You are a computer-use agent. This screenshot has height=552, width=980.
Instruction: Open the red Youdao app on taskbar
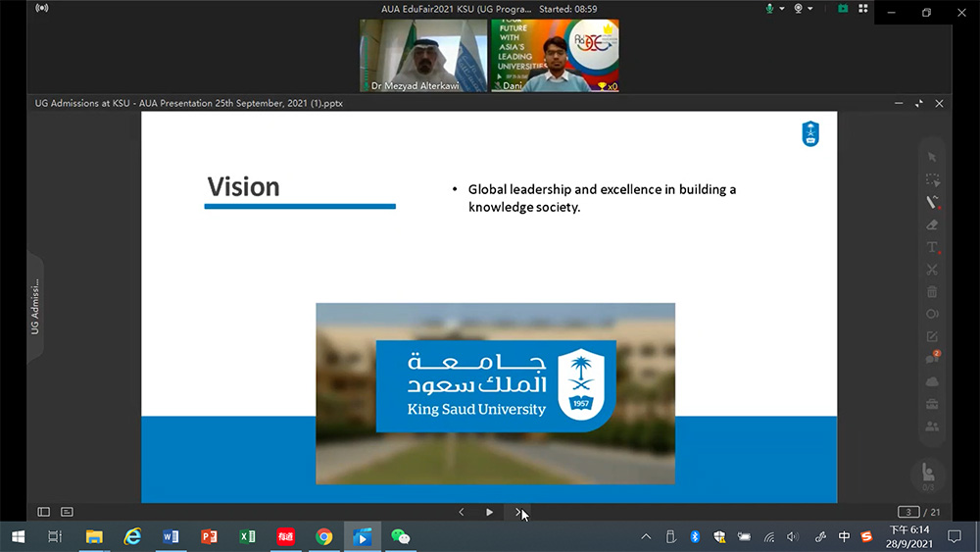285,536
